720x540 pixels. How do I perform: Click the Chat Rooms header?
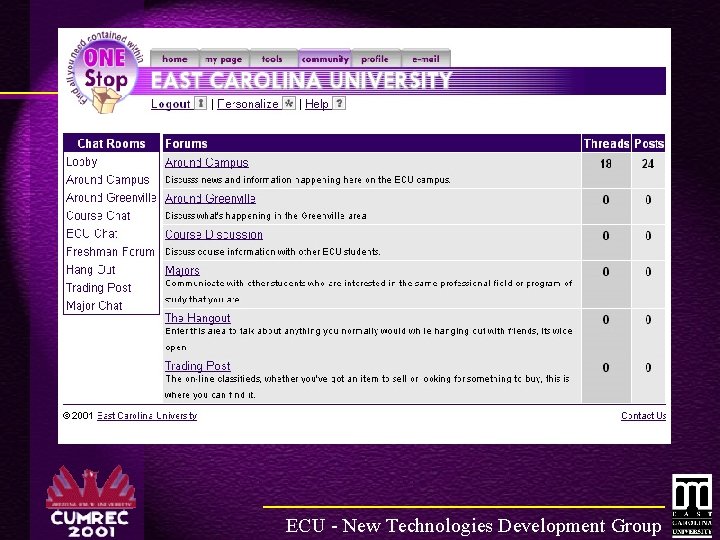[112, 143]
